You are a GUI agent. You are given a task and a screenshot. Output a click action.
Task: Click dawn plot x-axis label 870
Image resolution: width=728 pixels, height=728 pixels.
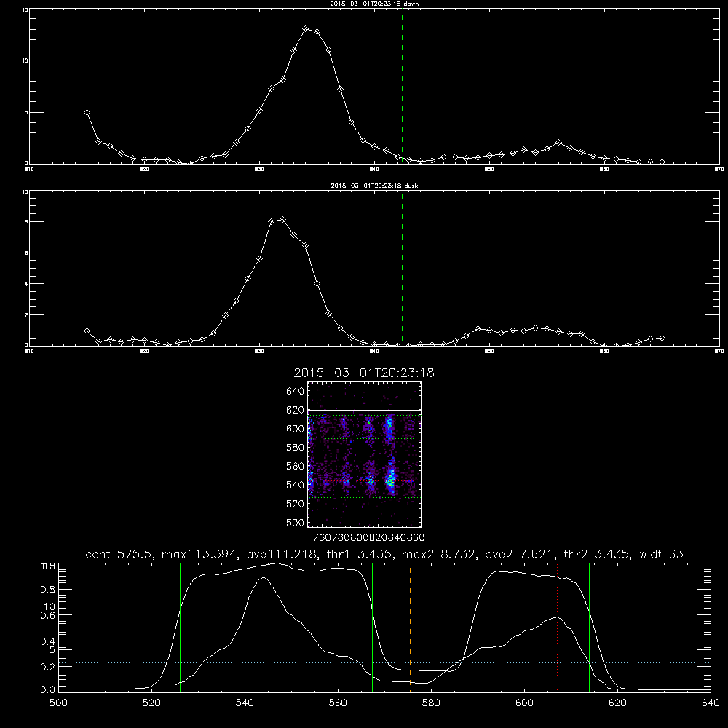coord(719,170)
